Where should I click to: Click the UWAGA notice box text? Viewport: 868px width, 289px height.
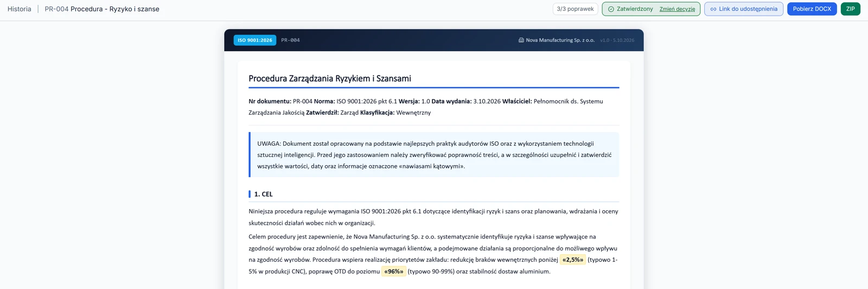click(434, 155)
